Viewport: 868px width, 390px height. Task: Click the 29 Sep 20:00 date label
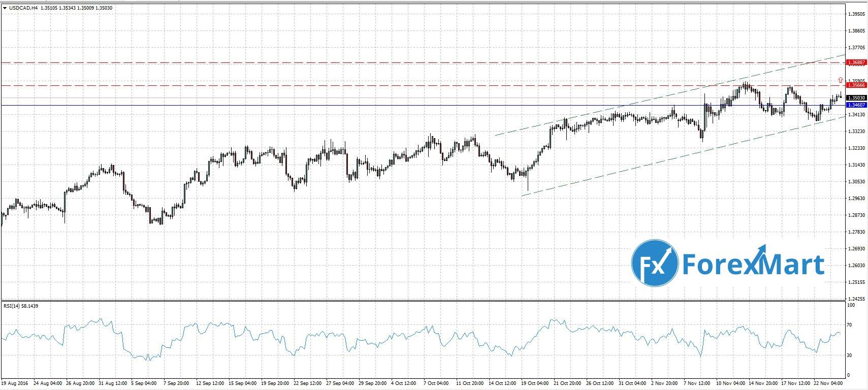(373, 382)
